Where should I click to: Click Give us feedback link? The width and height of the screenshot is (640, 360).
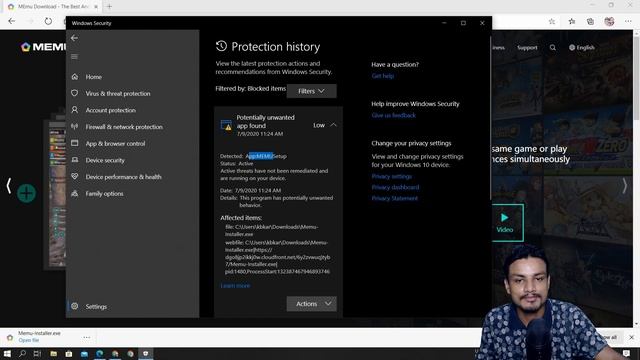[393, 116]
